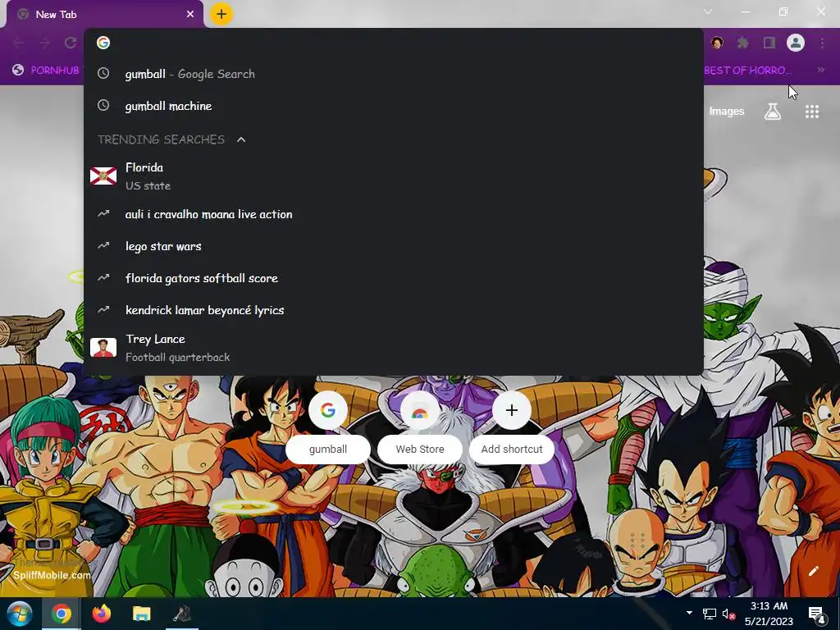Click the clock icon beside gumball machine
Image resolution: width=840 pixels, height=630 pixels.
[x=103, y=106]
